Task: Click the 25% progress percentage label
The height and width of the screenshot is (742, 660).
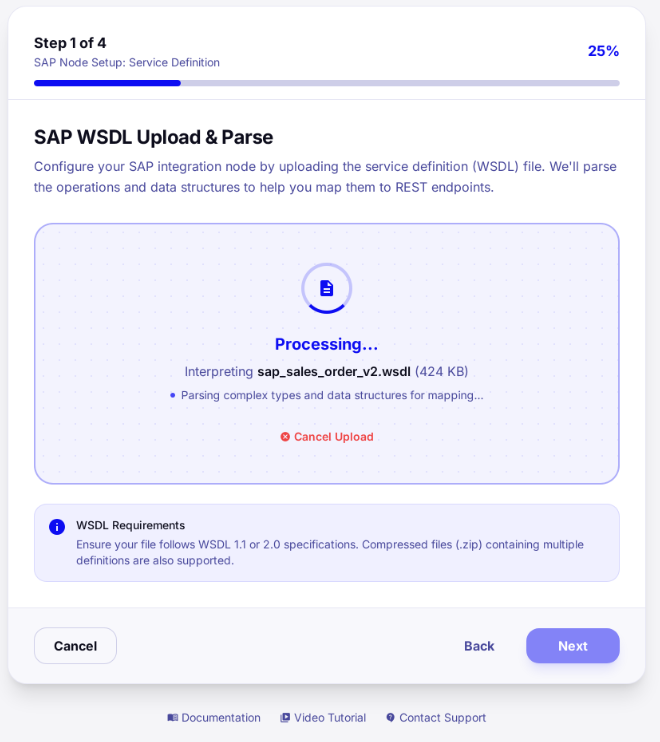Action: coord(603,51)
